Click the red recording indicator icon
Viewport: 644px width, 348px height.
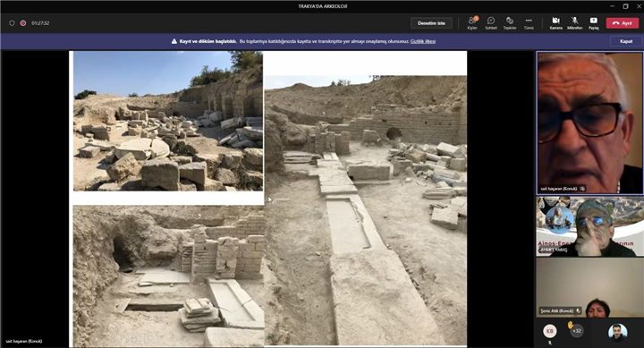23,23
